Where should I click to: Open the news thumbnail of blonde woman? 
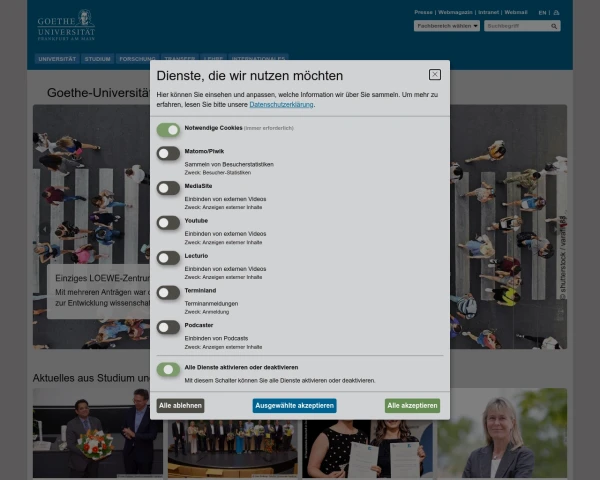click(502, 433)
